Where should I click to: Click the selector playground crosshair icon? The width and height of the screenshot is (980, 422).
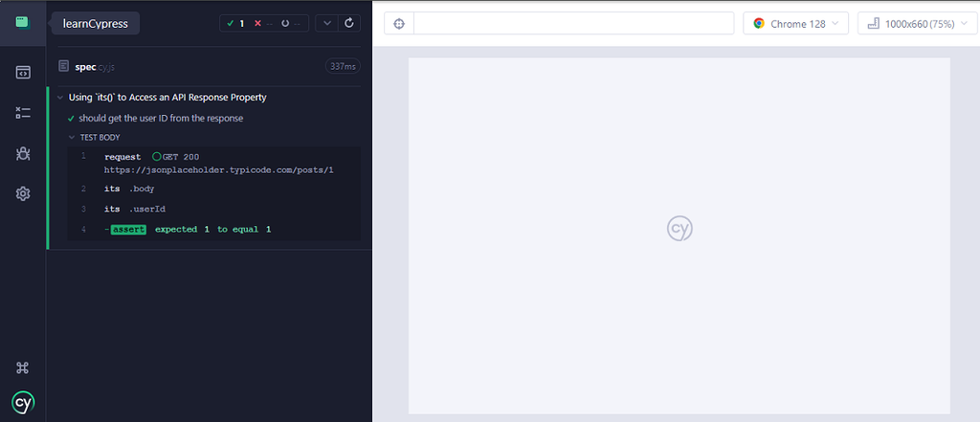point(399,24)
